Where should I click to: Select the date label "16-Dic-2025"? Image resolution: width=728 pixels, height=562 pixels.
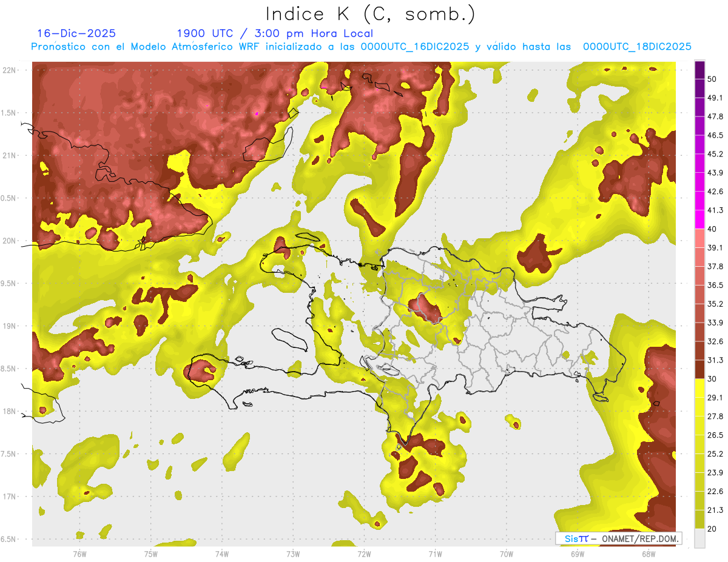pos(76,33)
